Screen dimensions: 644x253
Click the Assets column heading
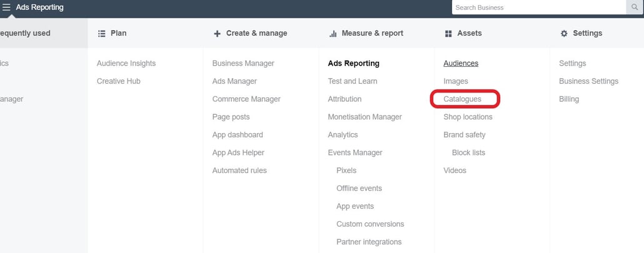pos(470,33)
